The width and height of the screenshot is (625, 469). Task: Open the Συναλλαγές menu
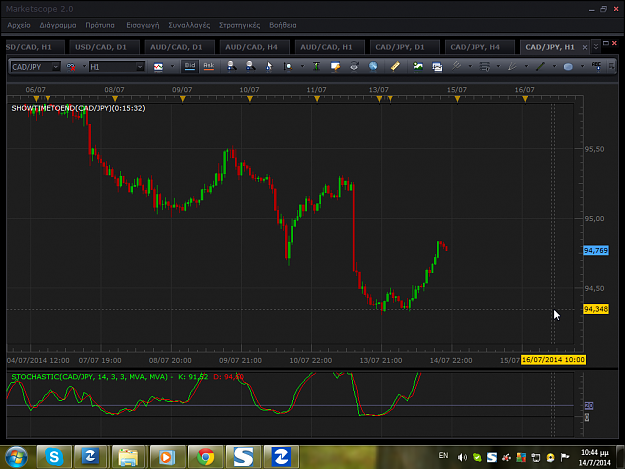[x=189, y=25]
